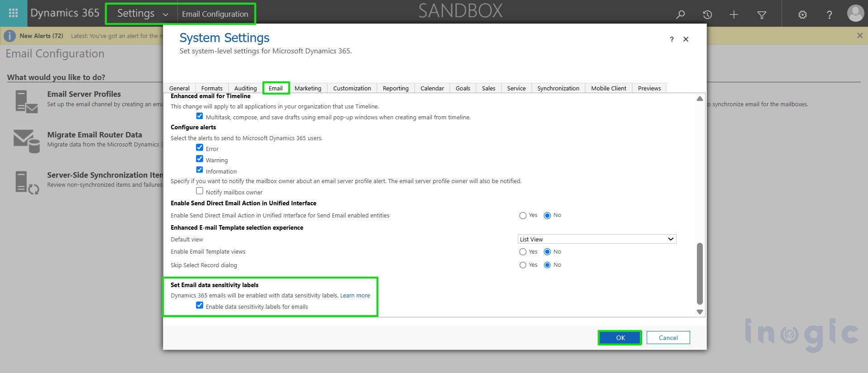Screen dimensions: 868x373
Task: Switch to the Calendar tab
Action: [x=432, y=88]
